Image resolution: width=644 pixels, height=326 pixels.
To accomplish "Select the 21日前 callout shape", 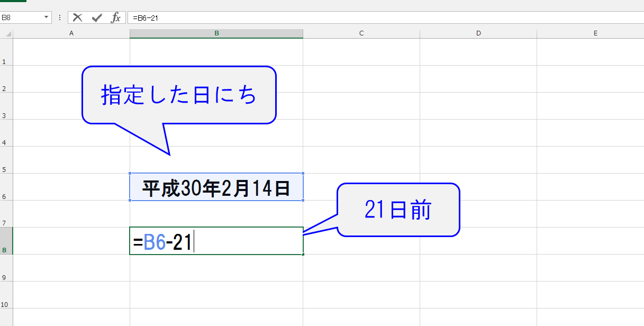I will click(398, 210).
